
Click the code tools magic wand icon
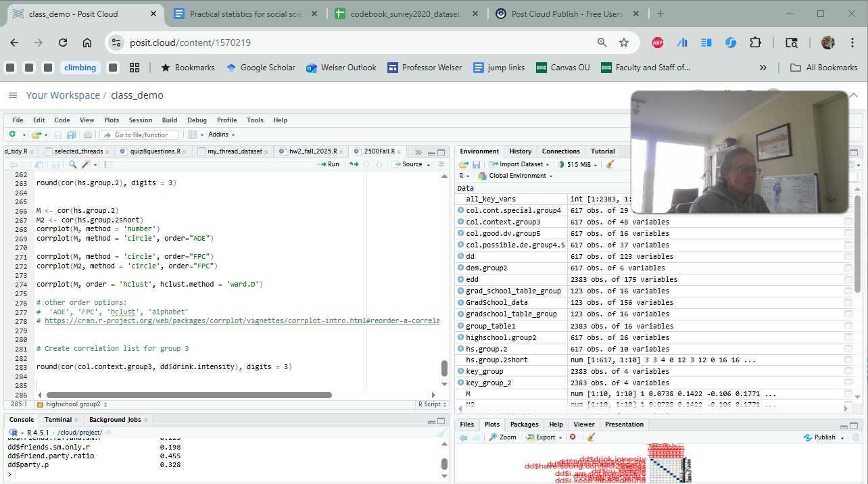86,164
